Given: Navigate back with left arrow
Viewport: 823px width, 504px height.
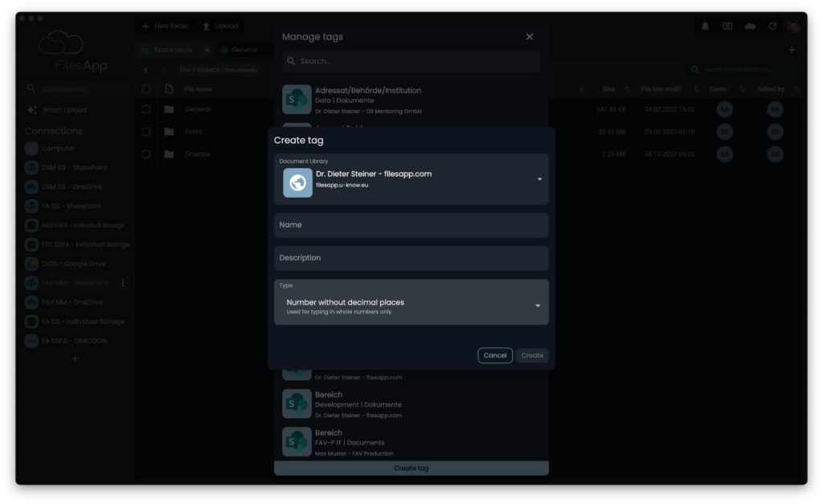Looking at the screenshot, I should click(x=146, y=70).
